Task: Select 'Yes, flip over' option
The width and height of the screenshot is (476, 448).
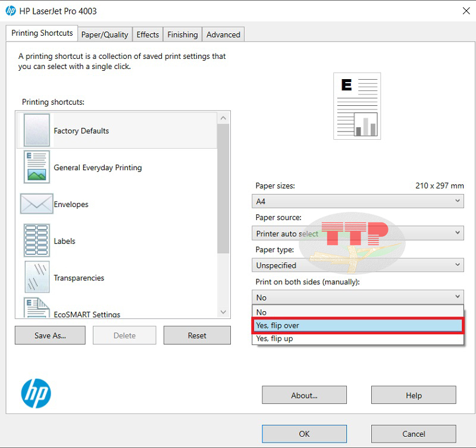Action: [x=358, y=325]
